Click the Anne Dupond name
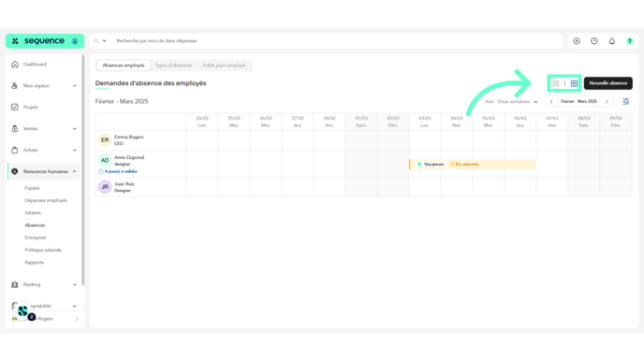Viewport: 644px width, 362px height. (x=129, y=157)
